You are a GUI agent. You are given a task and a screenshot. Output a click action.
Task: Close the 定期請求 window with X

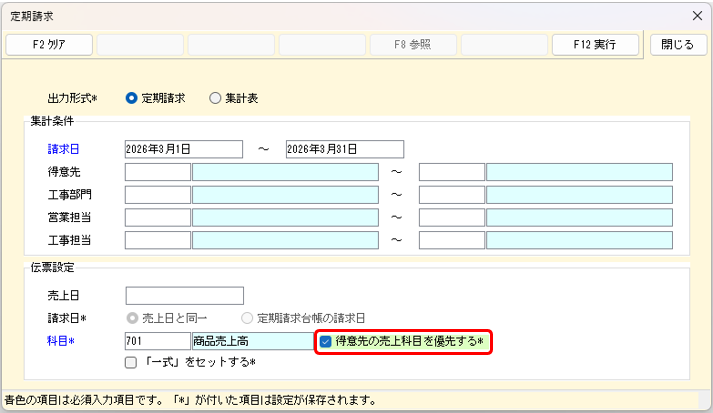(x=697, y=16)
